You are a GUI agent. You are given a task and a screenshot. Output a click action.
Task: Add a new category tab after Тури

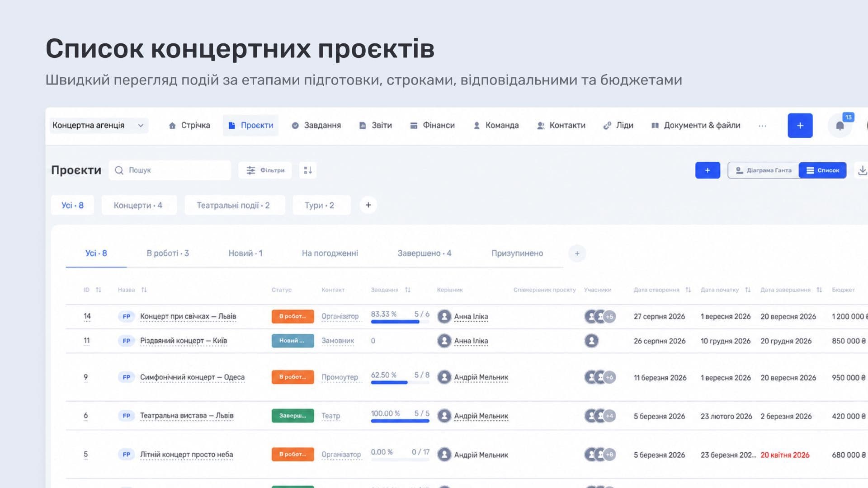368,205
